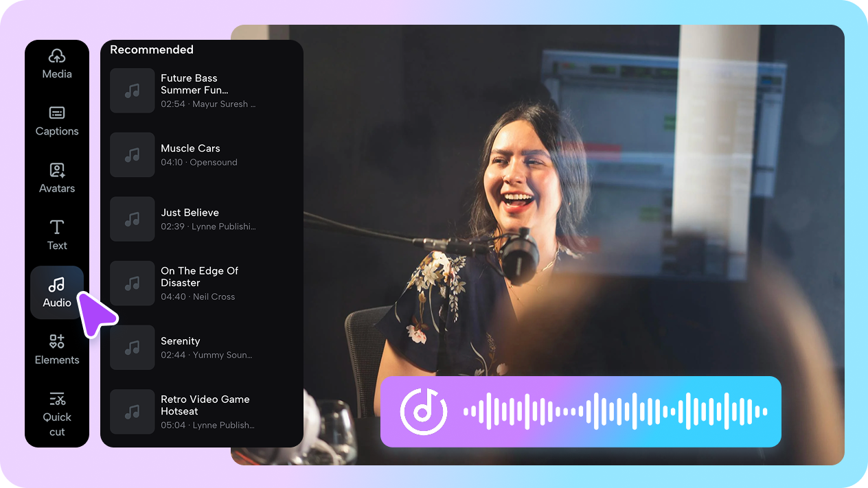Select the Text tool icon
The height and width of the screenshot is (488, 868).
click(57, 227)
